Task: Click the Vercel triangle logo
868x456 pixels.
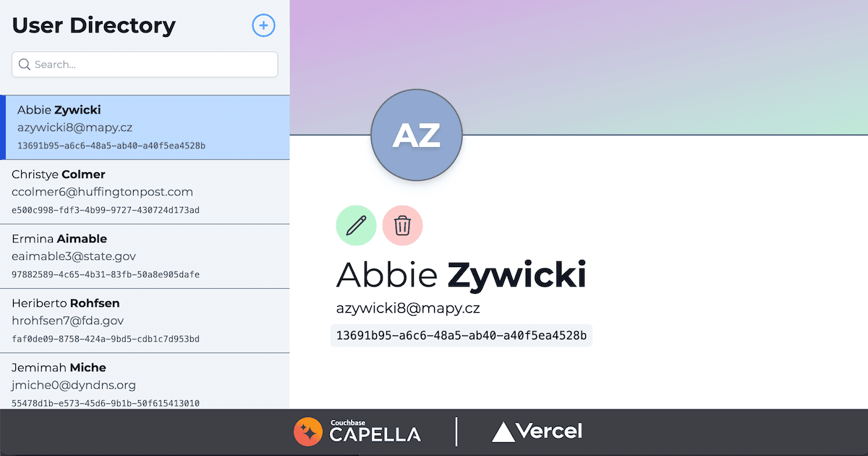Action: pos(537,432)
